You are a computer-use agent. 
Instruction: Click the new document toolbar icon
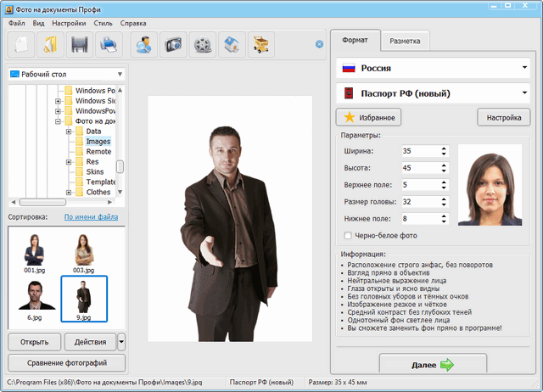click(22, 44)
